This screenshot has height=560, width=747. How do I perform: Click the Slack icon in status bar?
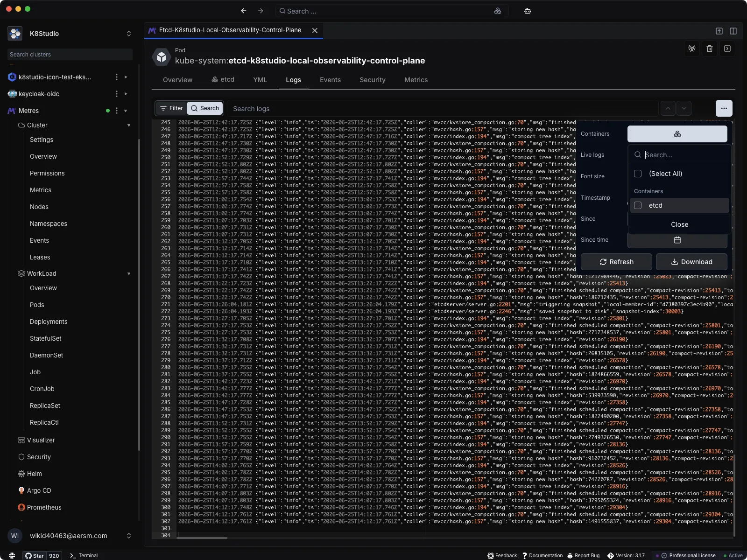click(x=12, y=555)
